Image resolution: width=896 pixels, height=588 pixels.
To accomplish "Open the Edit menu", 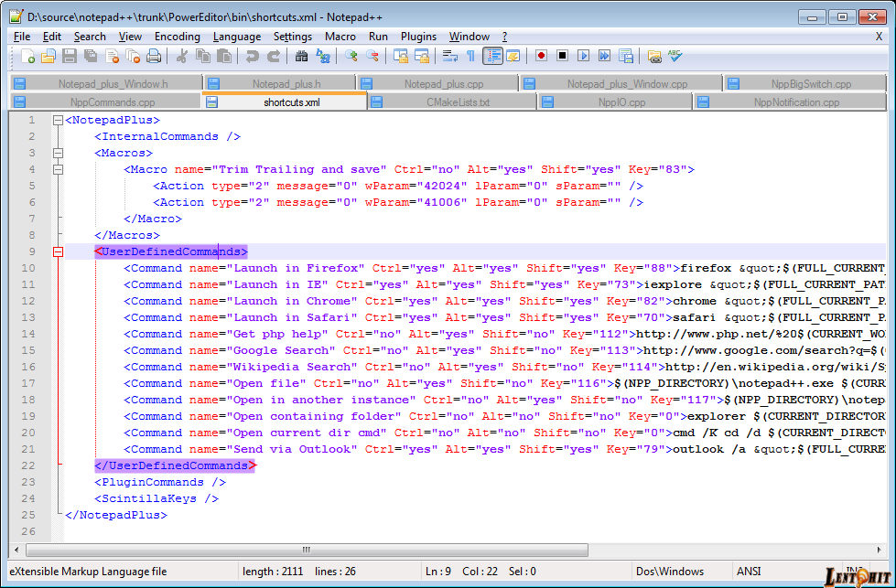I will tap(52, 37).
